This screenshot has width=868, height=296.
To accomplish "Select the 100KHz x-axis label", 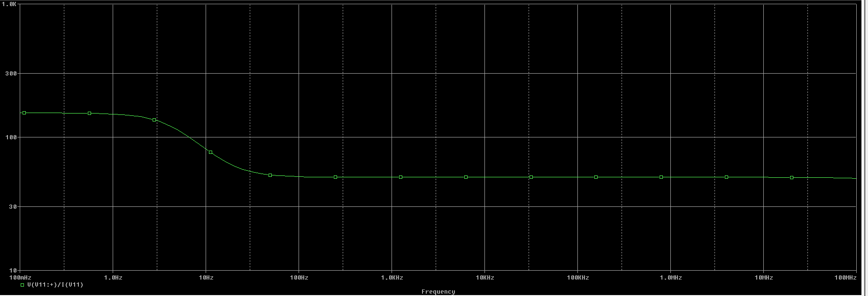I will 578,278.
